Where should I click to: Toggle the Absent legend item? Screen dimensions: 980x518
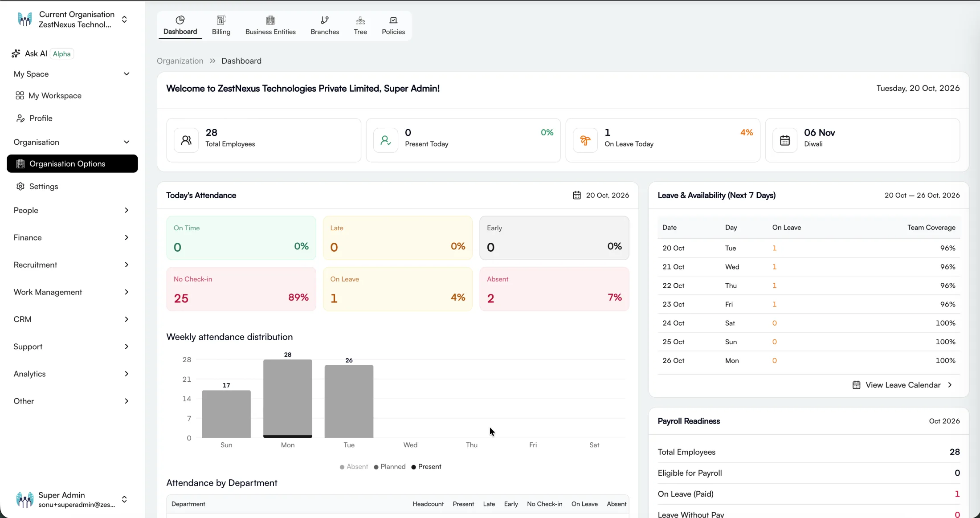354,467
